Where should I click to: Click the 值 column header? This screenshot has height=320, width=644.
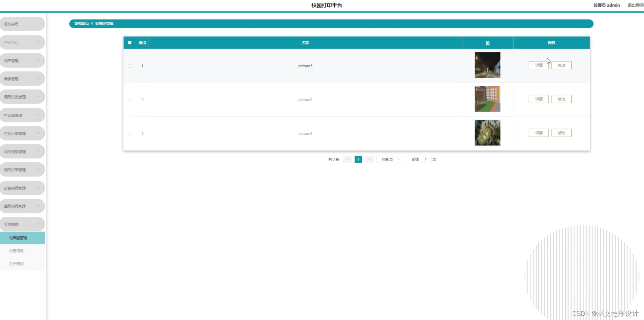point(487,43)
